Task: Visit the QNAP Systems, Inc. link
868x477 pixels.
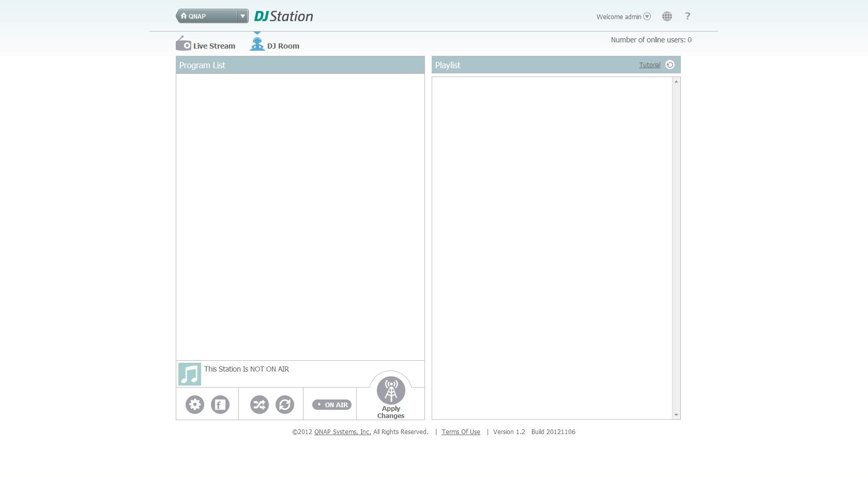Action: [342, 432]
